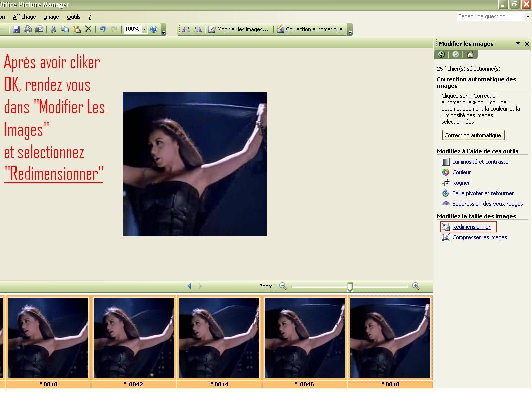Click the Rogner crop icon
532x400 pixels.
(x=446, y=183)
